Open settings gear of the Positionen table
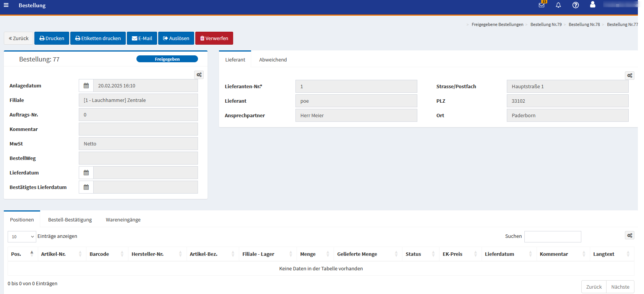This screenshot has width=644, height=294. click(x=629, y=236)
